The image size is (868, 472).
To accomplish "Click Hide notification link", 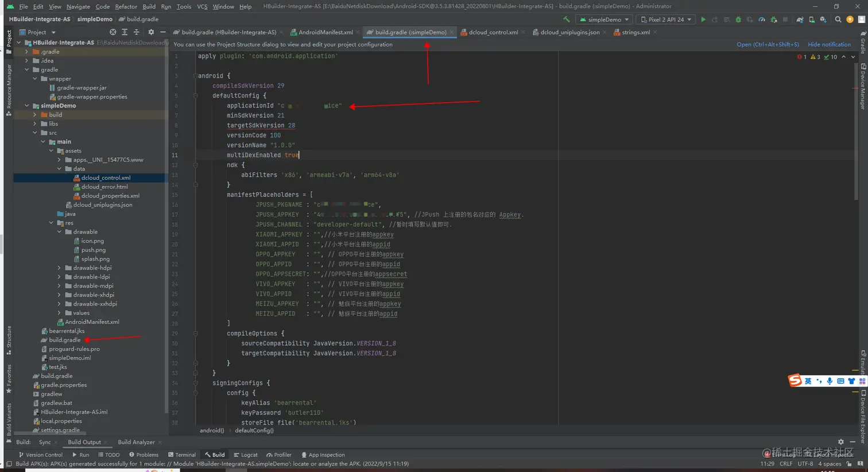I will coord(829,44).
